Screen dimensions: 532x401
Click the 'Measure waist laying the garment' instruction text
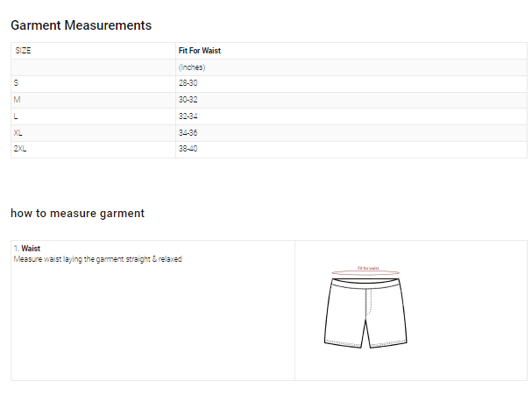click(98, 259)
